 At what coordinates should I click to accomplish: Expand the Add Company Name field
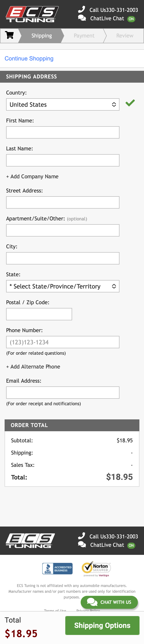click(x=32, y=176)
